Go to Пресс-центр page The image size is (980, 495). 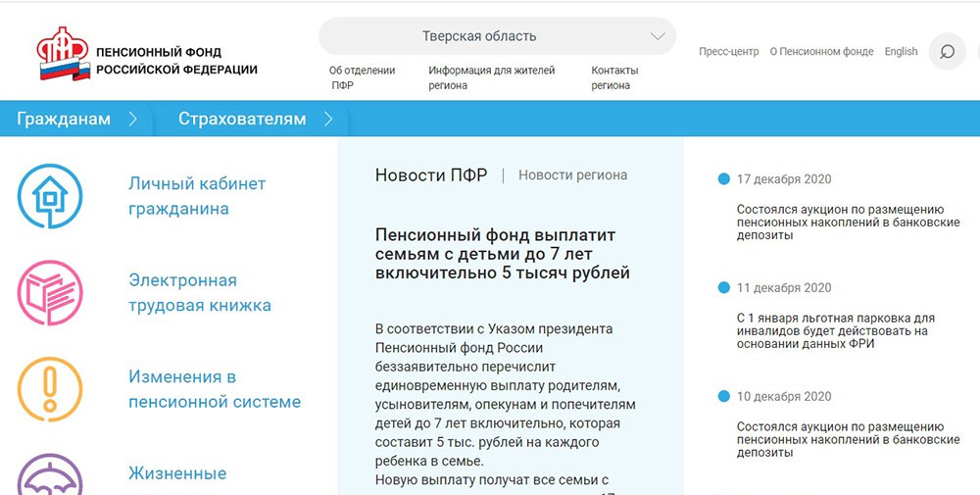[729, 51]
